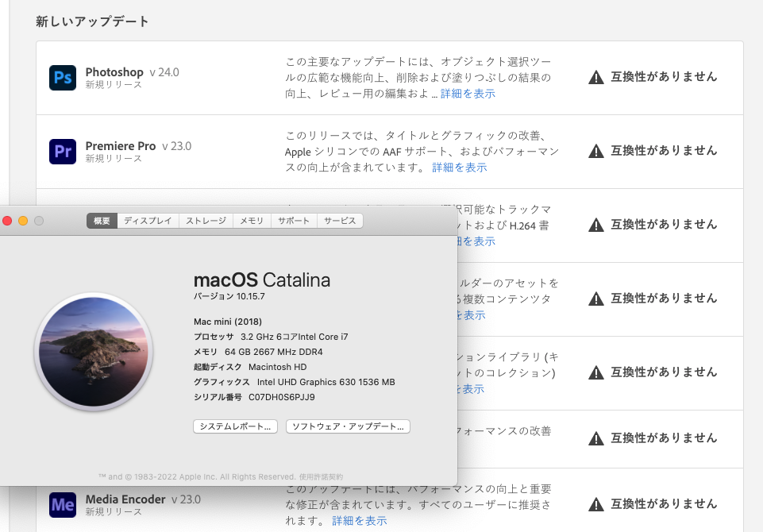Click the macOS Catalina wallpaper logo image
The height and width of the screenshot is (532, 763).
(x=94, y=352)
